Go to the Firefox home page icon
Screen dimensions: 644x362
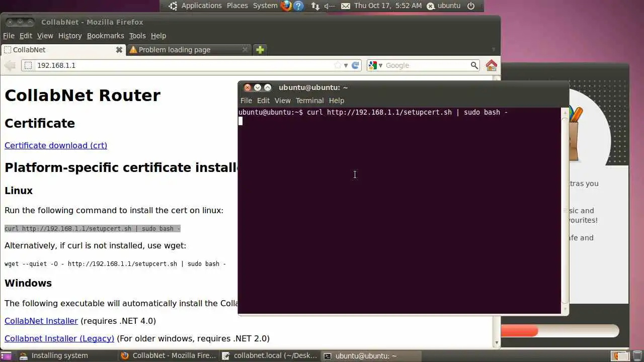[492, 65]
